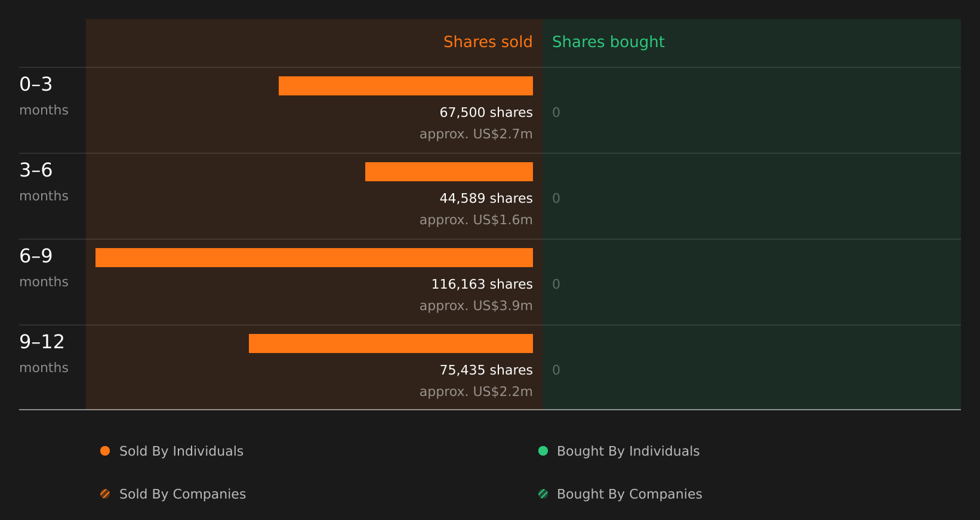Click the 6–9 months row label
Viewport: 980px width, 520px height.
coord(44,268)
